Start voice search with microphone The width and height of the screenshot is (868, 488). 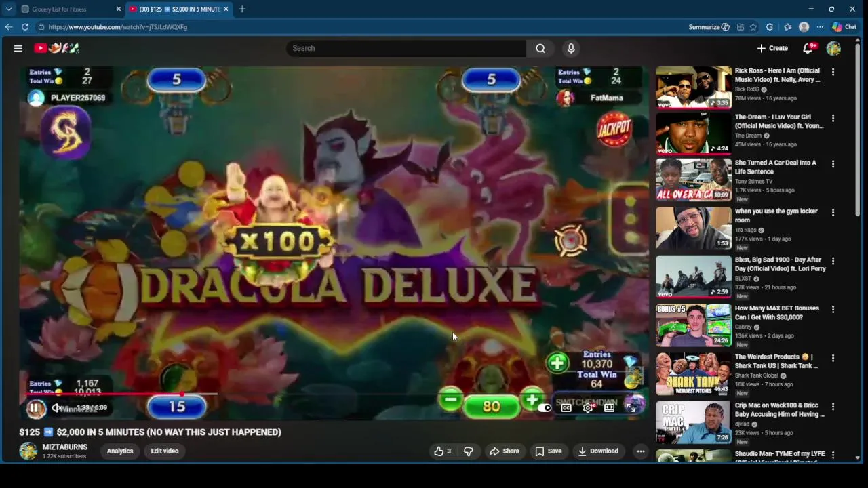point(571,48)
